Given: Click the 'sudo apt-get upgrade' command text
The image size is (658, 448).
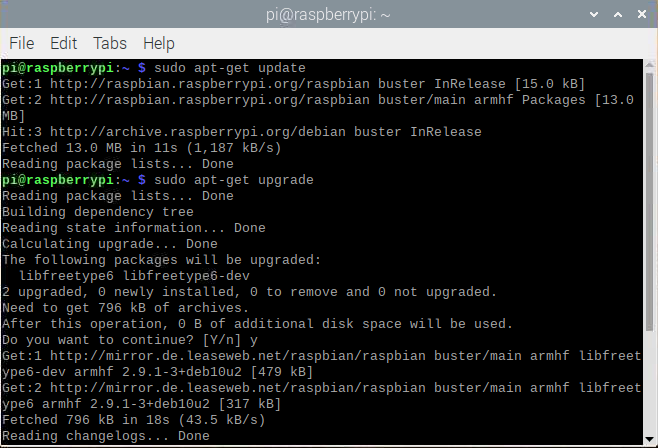Looking at the screenshot, I should click(x=234, y=180).
